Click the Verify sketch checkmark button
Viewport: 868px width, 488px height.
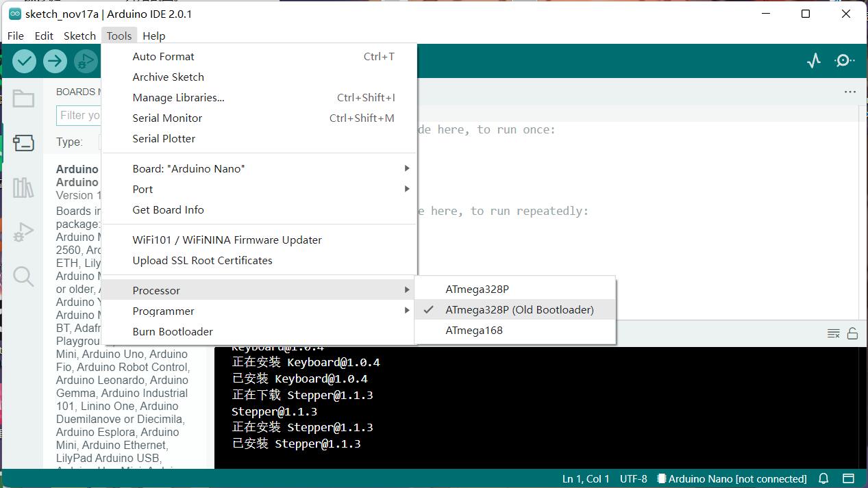click(x=25, y=61)
